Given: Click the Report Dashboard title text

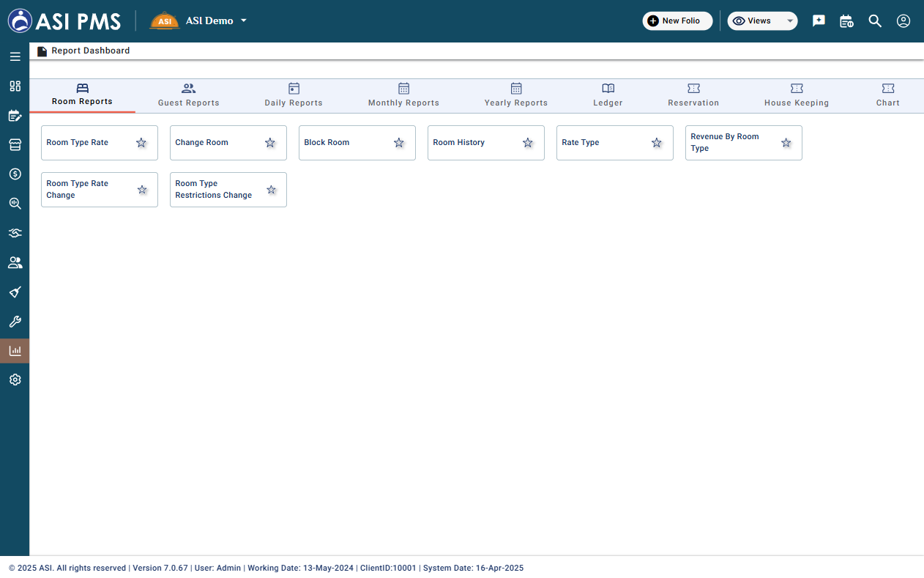Looking at the screenshot, I should (91, 51).
